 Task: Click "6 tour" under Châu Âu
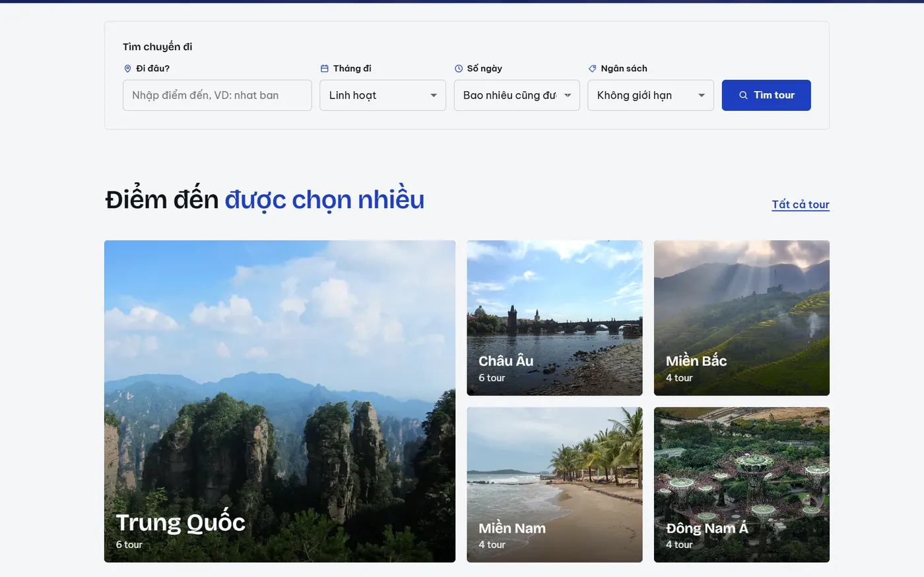pyautogui.click(x=492, y=378)
